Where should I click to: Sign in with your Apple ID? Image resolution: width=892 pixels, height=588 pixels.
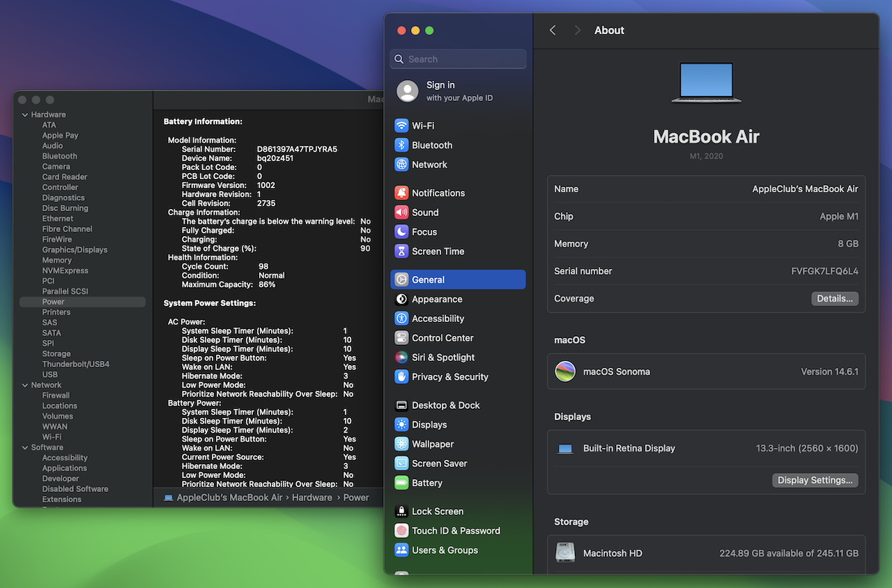(459, 91)
